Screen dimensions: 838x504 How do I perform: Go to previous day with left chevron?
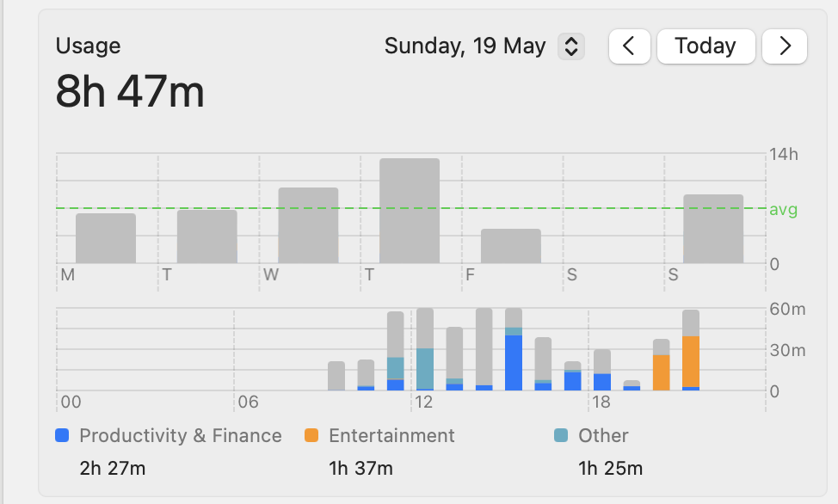[x=629, y=46]
